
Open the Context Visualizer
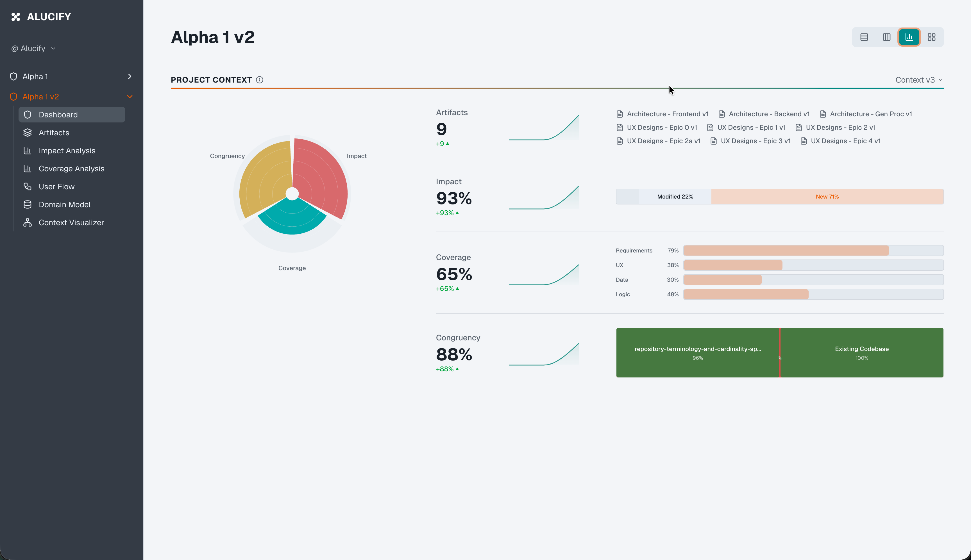[71, 222]
